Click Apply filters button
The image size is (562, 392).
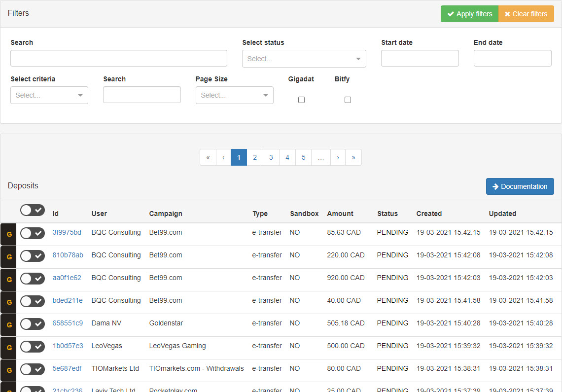pyautogui.click(x=469, y=14)
